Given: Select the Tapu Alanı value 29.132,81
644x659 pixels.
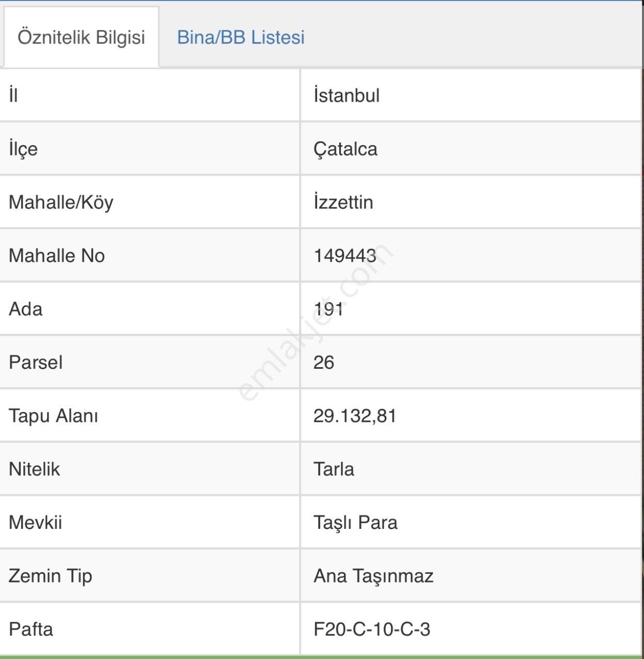Looking at the screenshot, I should [x=355, y=416].
